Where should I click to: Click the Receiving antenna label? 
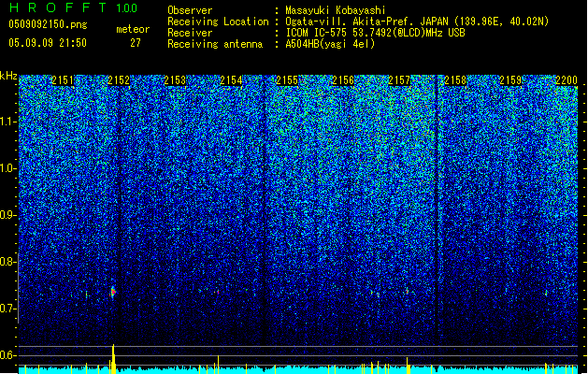point(215,44)
